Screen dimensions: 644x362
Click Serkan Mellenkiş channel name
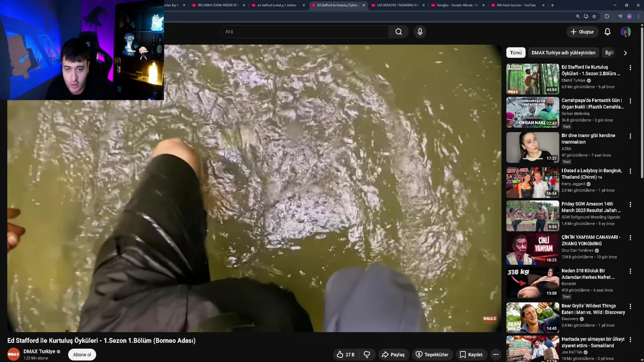tap(576, 114)
